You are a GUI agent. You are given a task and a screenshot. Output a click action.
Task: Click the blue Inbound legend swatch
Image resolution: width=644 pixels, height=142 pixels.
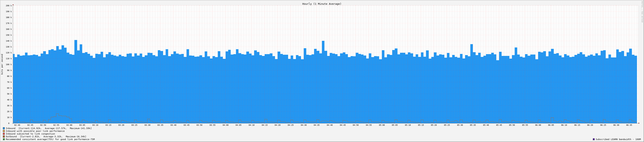click(x=4, y=128)
